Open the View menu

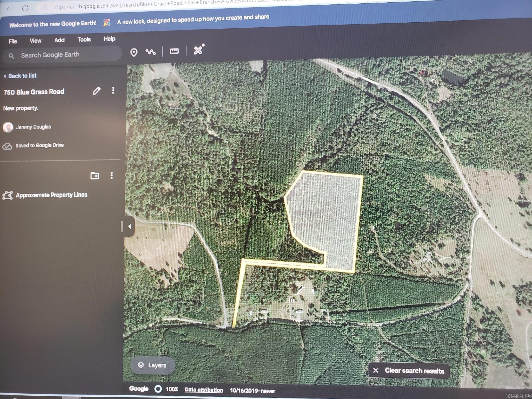(36, 41)
